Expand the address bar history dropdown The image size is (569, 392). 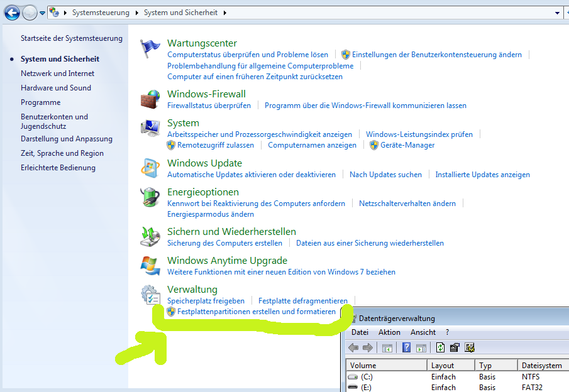coord(558,13)
